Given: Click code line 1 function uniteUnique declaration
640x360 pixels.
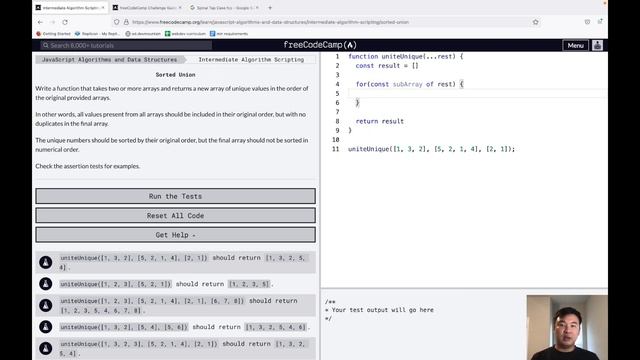Looking at the screenshot, I should [406, 56].
